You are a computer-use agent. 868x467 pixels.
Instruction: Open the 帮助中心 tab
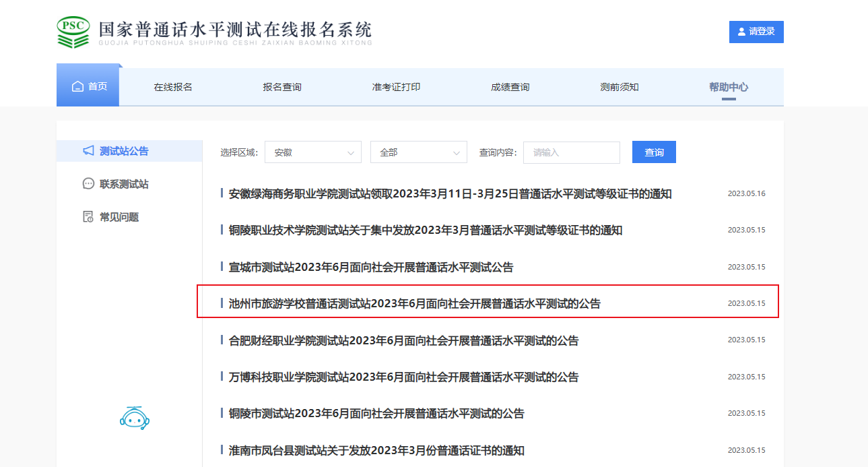[x=728, y=87]
